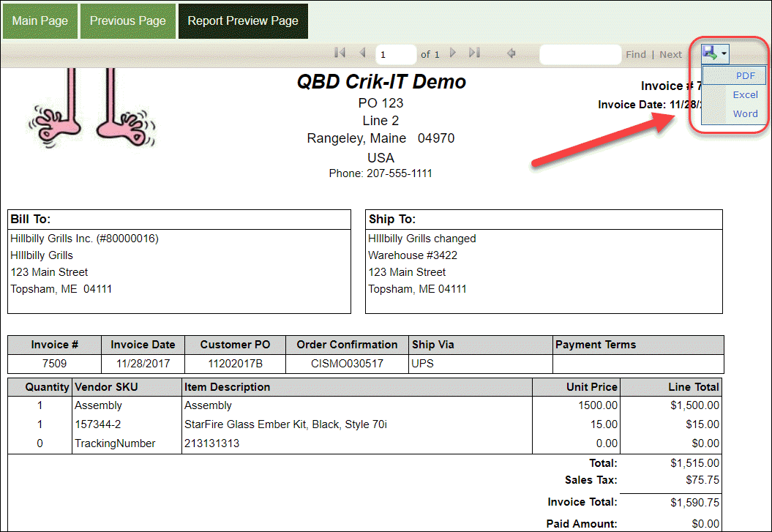Open the export format dropdown arrow
This screenshot has height=532, width=772.
click(x=723, y=53)
